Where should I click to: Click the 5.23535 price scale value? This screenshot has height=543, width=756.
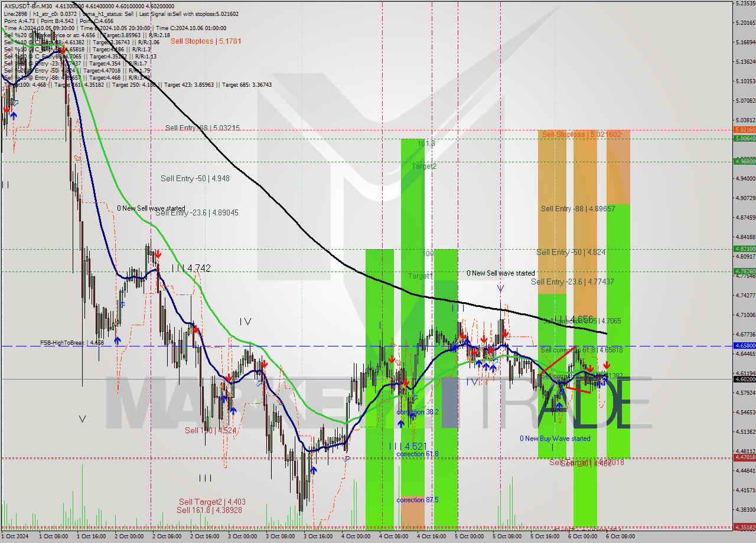pyautogui.click(x=745, y=4)
